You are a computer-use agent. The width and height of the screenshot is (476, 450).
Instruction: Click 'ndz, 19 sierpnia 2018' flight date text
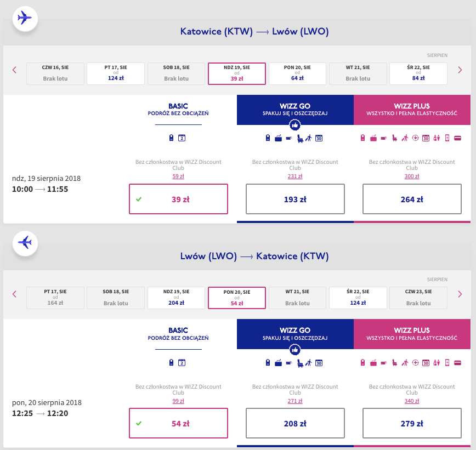tap(46, 179)
